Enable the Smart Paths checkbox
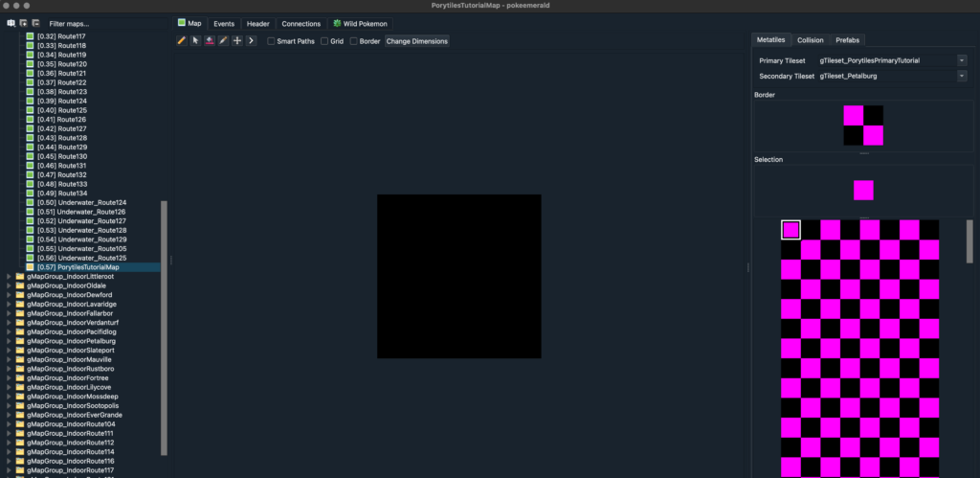Screen dimensions: 980x478 coord(271,41)
